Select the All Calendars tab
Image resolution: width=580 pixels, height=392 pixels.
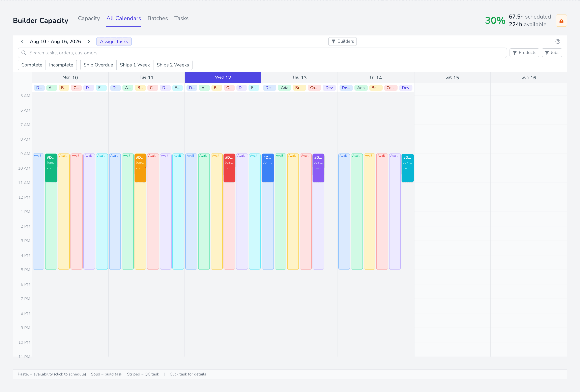123,18
